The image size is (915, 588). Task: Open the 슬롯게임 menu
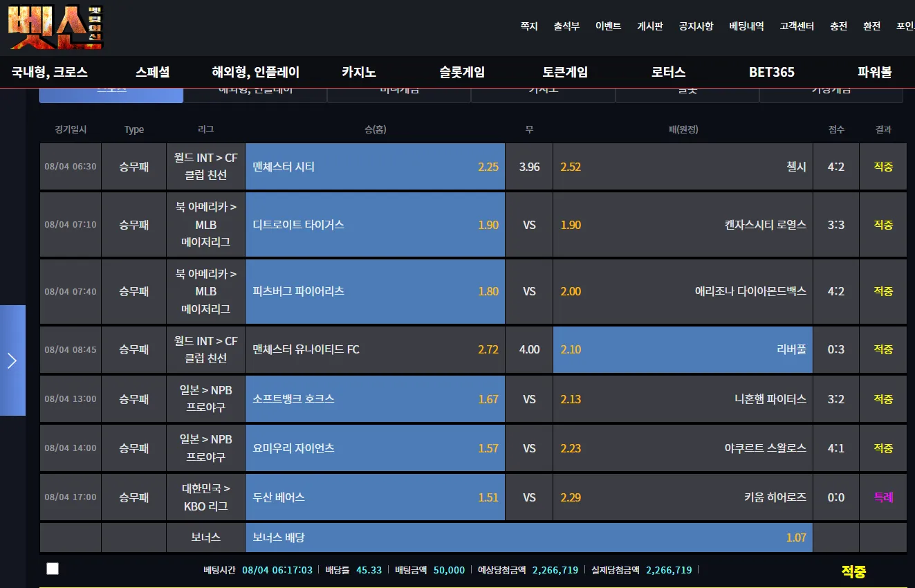click(x=462, y=72)
